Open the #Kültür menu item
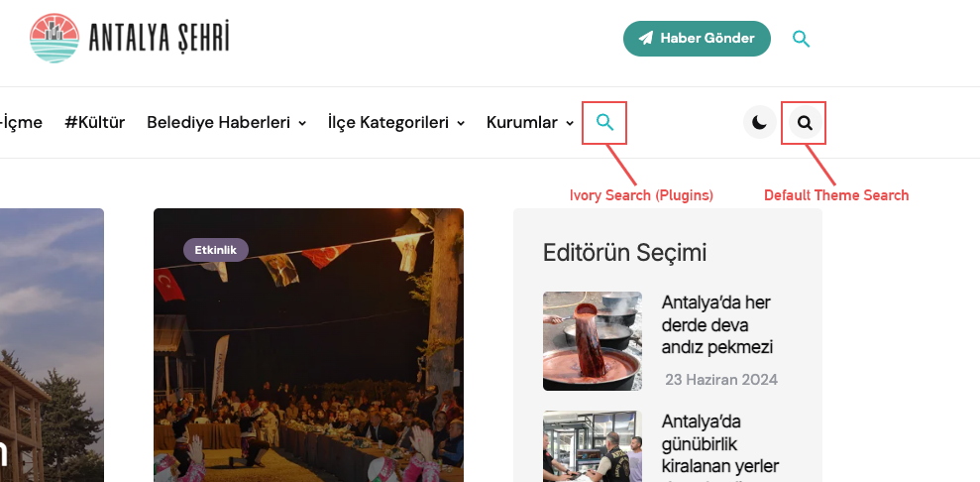The width and height of the screenshot is (980, 482). (x=94, y=123)
